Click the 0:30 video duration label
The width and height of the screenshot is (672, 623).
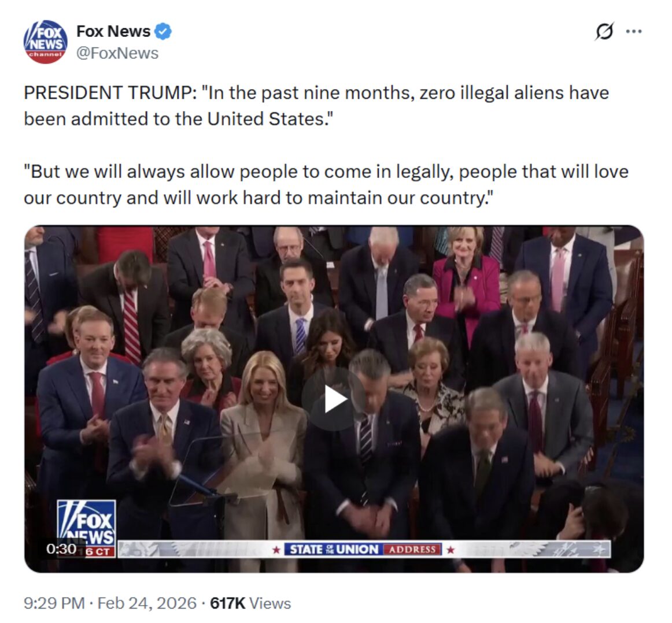61,549
